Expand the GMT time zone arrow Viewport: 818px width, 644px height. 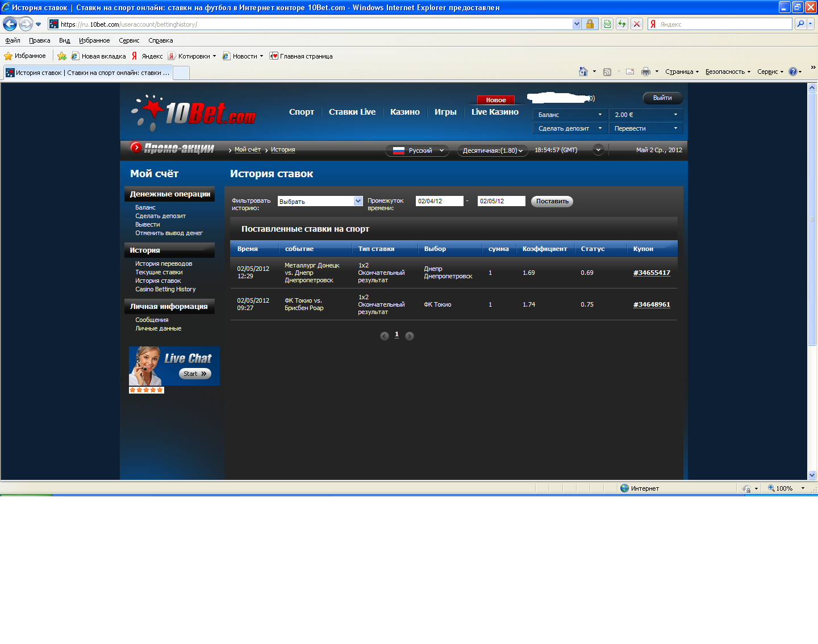coord(598,150)
